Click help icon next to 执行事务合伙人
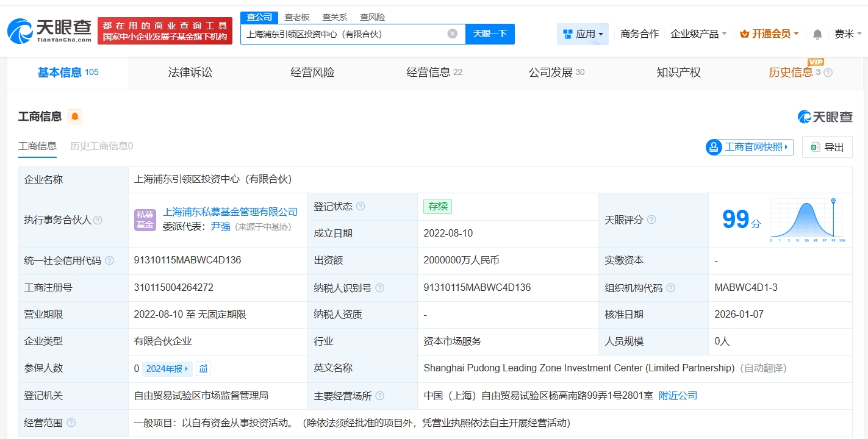Screen dimensions: 868x439 click(x=98, y=220)
